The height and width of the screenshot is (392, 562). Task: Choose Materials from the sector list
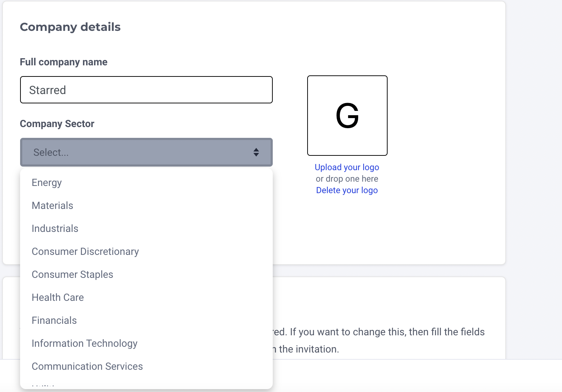(146, 206)
